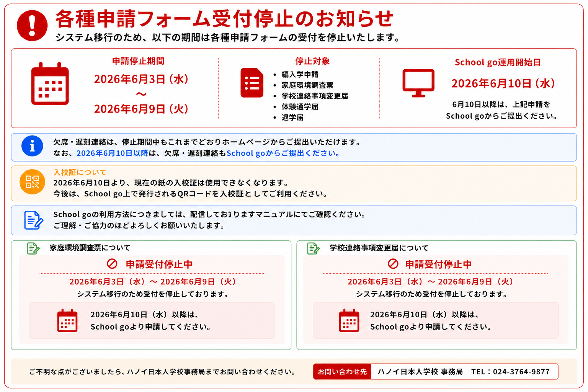Click the red exclamation warning icon
Image resolution: width=588 pixels, height=392 pixels.
pos(32,26)
